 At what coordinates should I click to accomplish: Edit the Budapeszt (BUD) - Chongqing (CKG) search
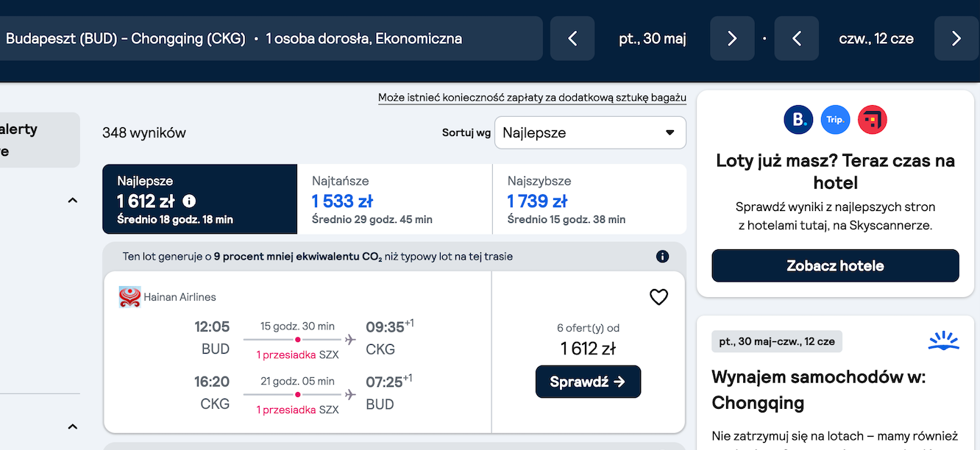(x=271, y=38)
